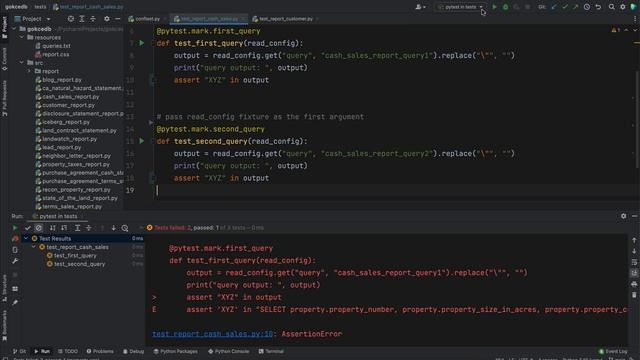Click the select opened file target icon

71,19
